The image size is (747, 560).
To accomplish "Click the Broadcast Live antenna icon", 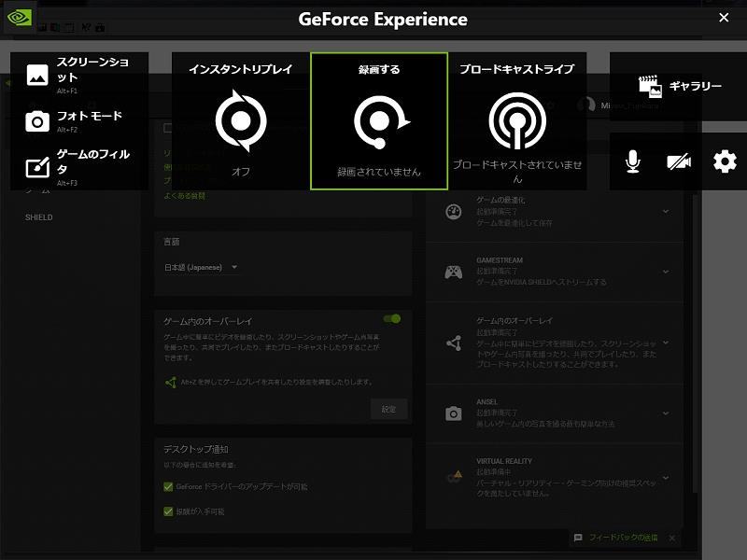I will click(517, 120).
